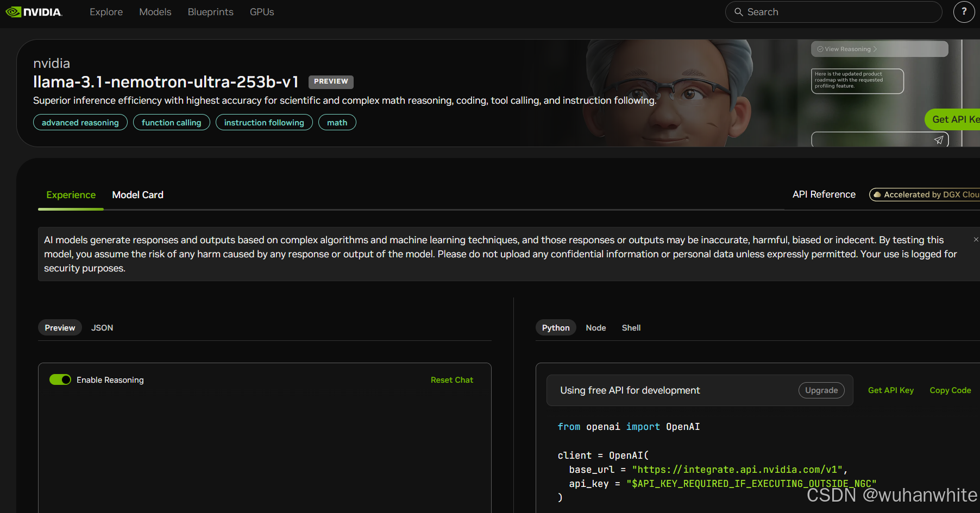Open the Explore menu

[x=106, y=12]
